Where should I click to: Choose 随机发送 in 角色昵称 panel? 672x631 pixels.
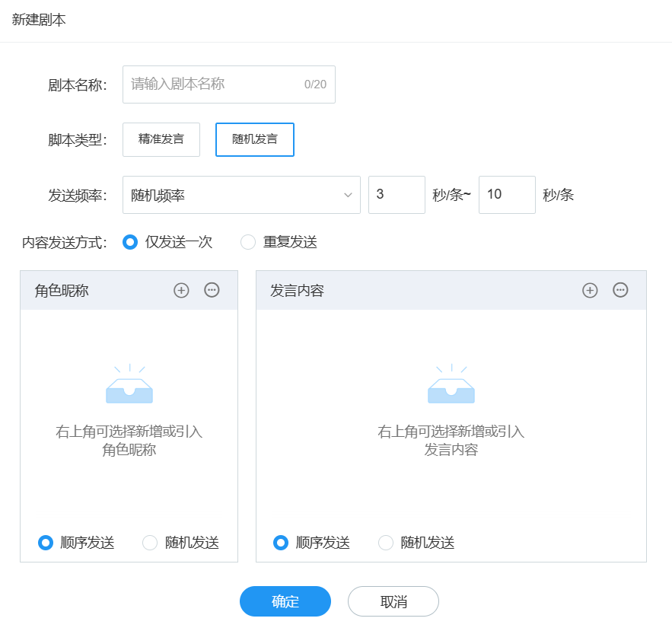(151, 543)
